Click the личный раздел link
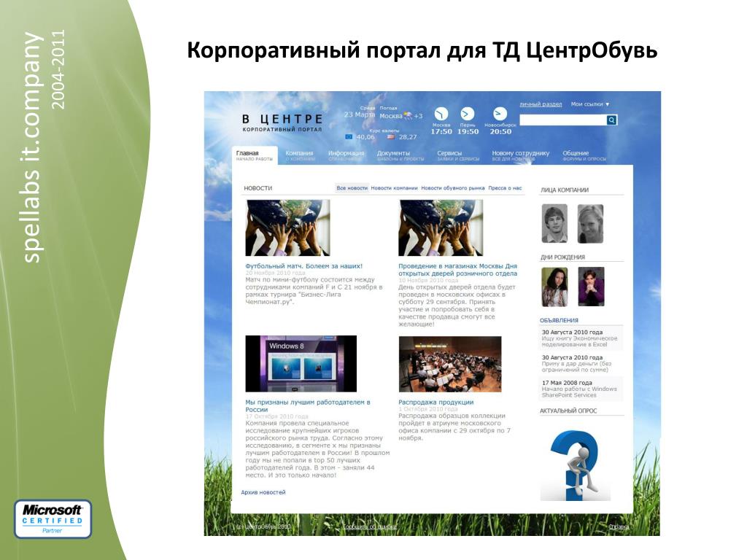 [x=541, y=104]
